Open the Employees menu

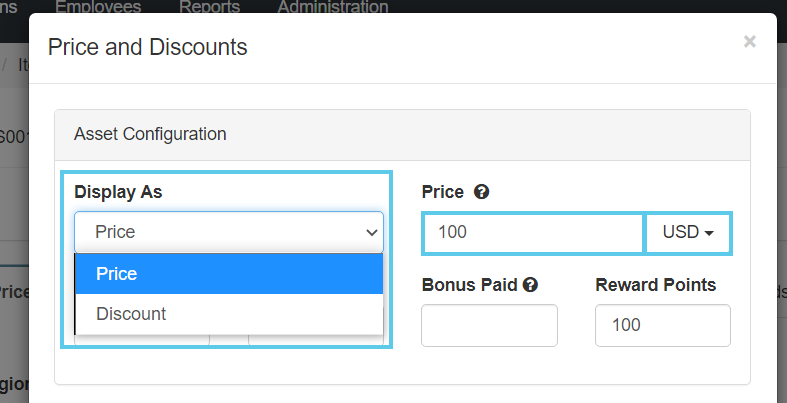(98, 7)
